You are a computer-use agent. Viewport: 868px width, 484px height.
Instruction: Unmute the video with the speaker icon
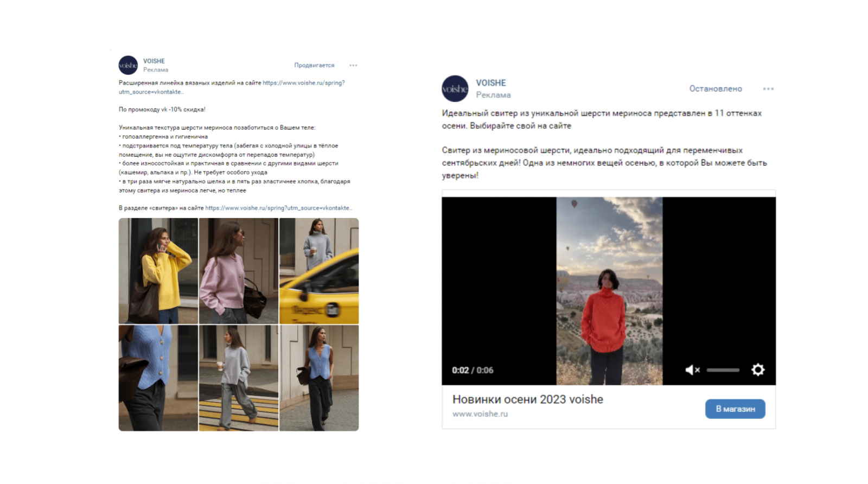click(x=692, y=370)
